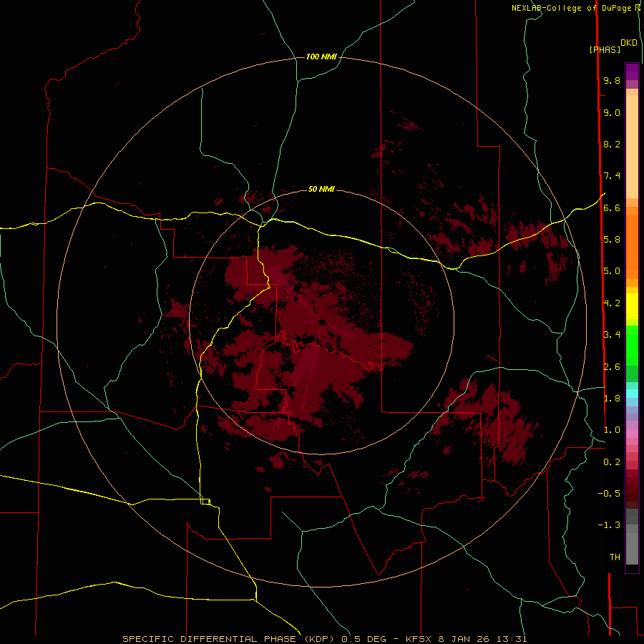Click the 2.6 legend value

612,366
